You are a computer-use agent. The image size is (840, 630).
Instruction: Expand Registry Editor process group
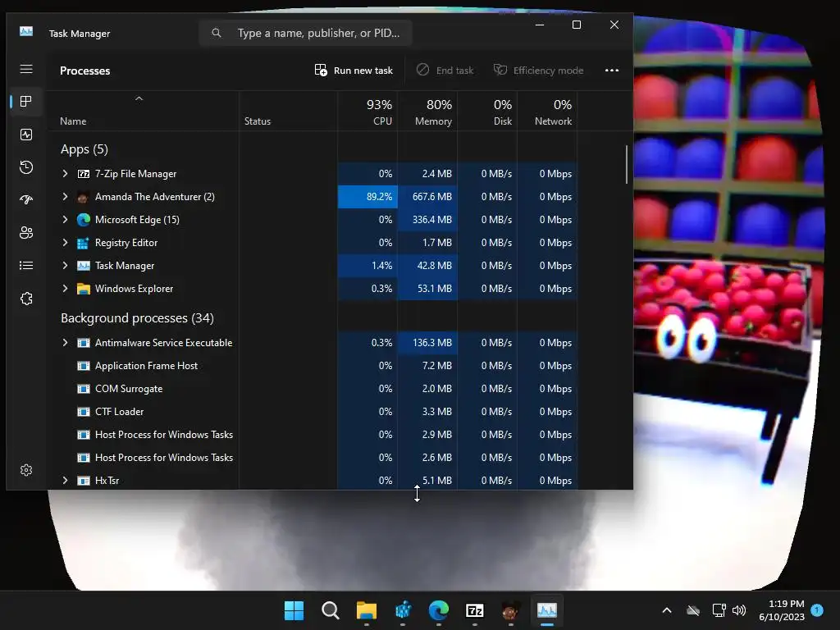[x=65, y=243]
